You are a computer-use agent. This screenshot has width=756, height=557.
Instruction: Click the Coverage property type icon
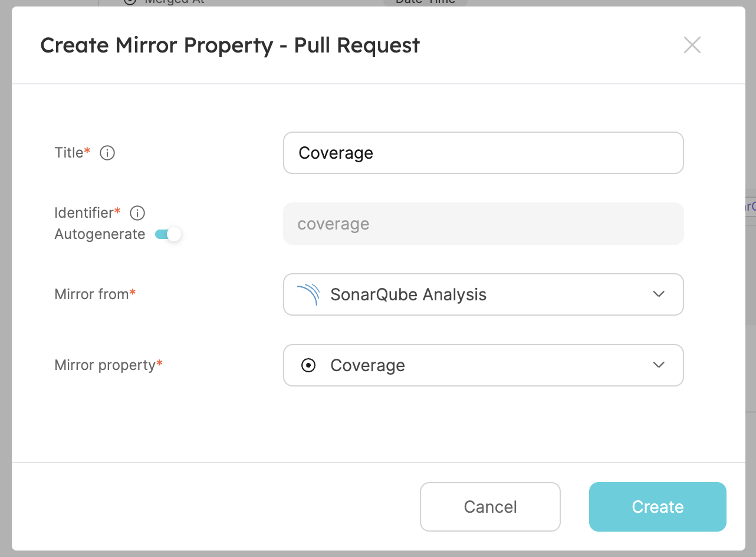[308, 366]
